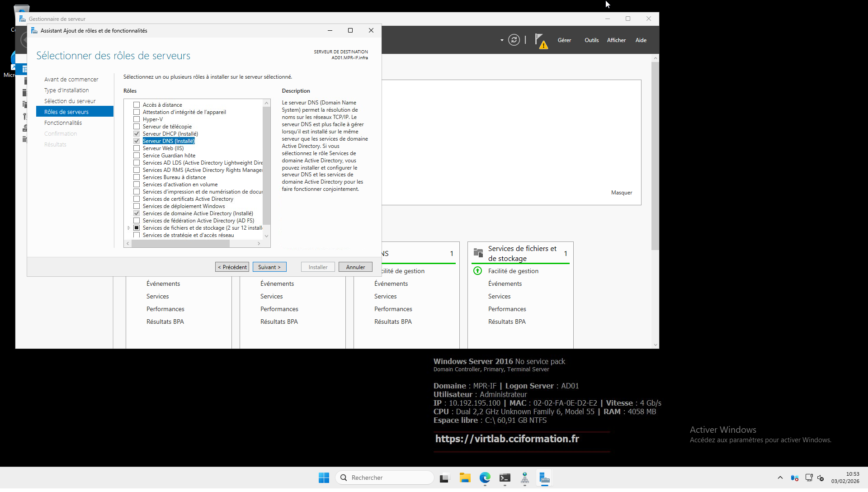Image resolution: width=868 pixels, height=492 pixels.
Task: Tick the Accès à distance checkbox
Action: click(x=137, y=105)
